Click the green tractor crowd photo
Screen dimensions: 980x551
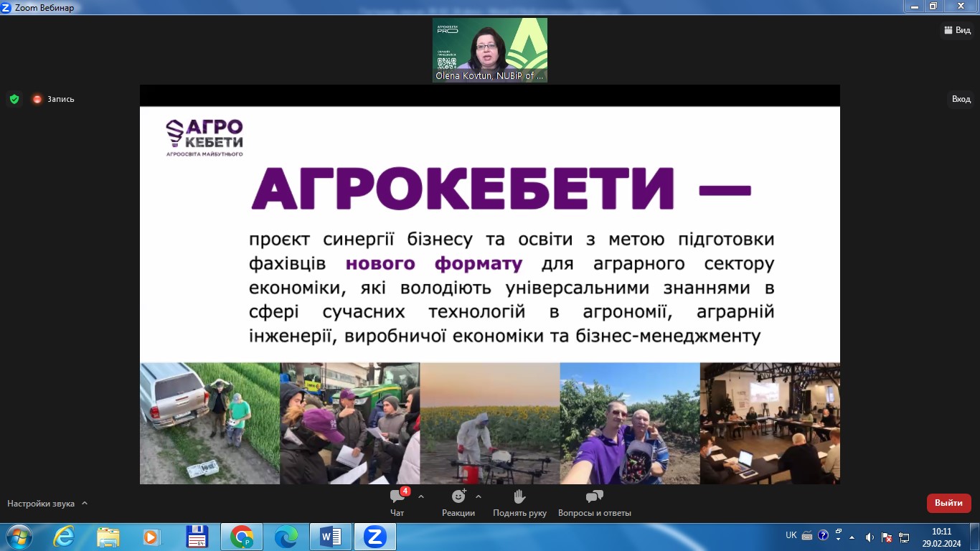point(349,423)
